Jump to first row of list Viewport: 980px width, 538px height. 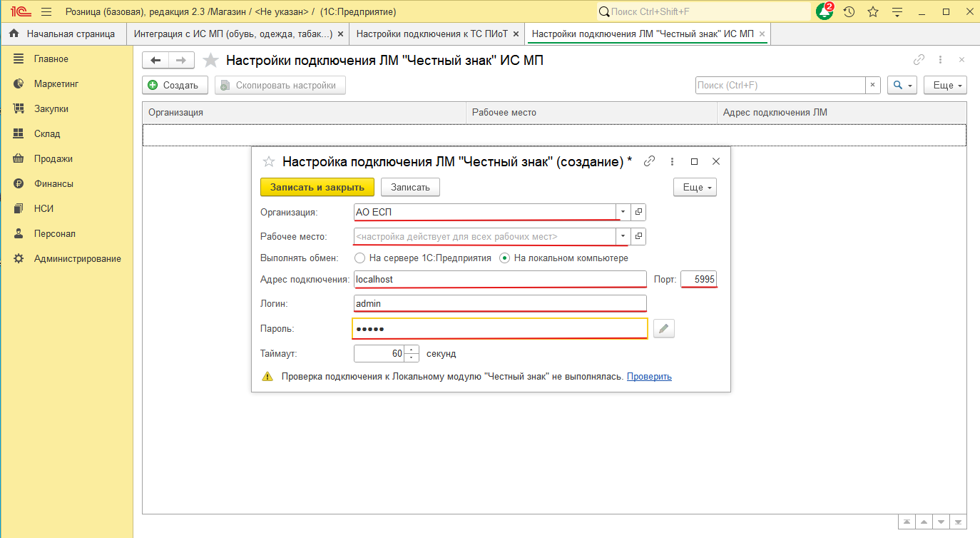tap(906, 522)
